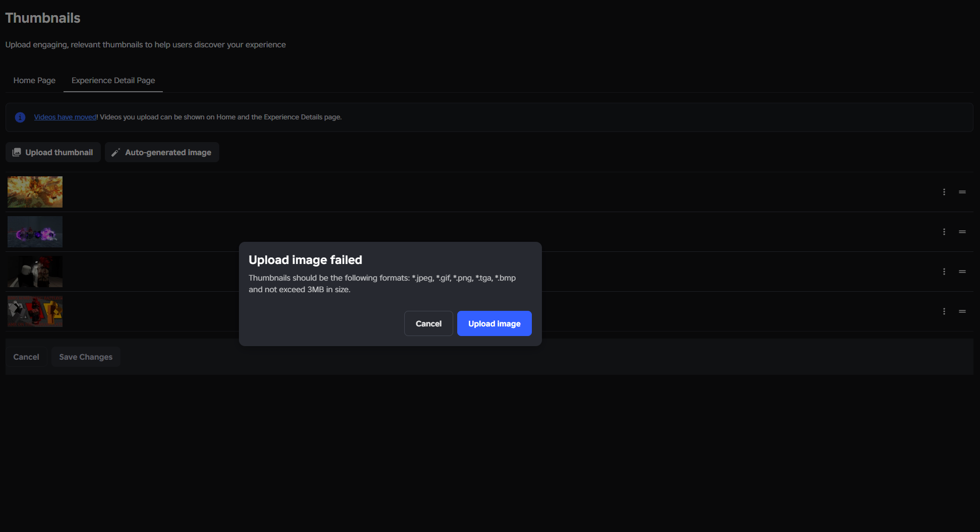Open three-dot menu for red yellow thumbnail row
Screen dimensions: 980x532
click(x=944, y=311)
